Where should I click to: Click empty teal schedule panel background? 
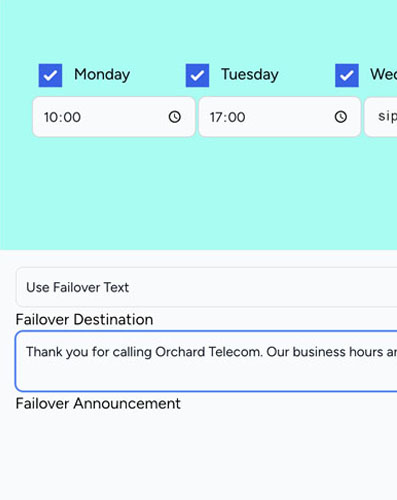point(198,193)
